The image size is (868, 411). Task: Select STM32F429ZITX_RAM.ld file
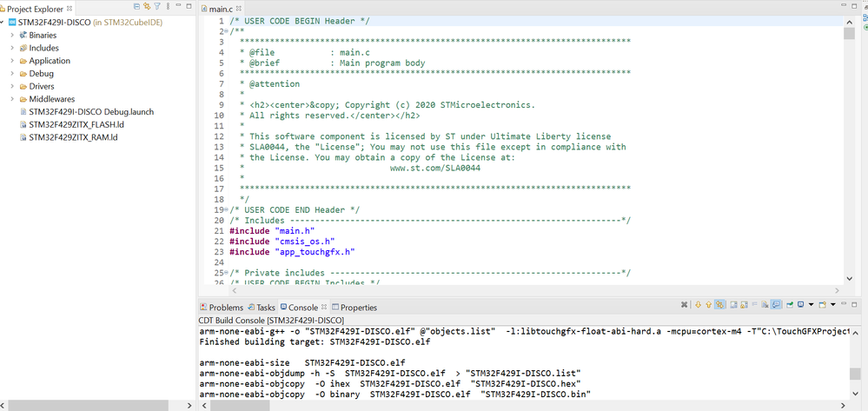pyautogui.click(x=73, y=136)
